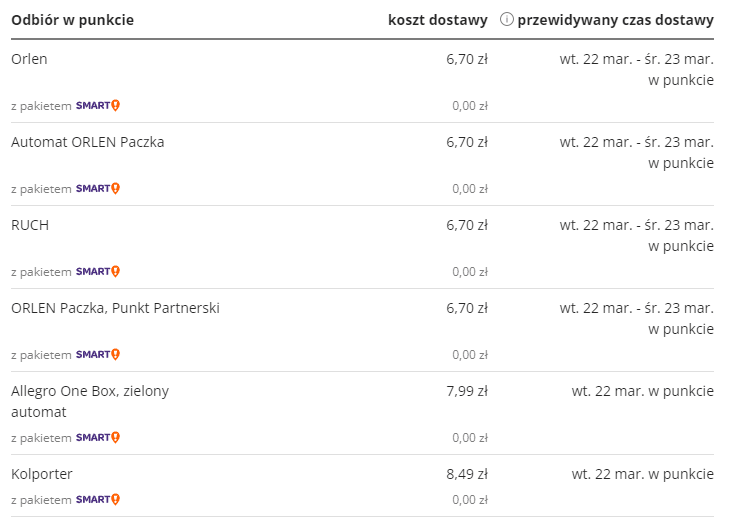The height and width of the screenshot is (521, 735).
Task: Click the Odbiór w punkcie heading
Action: [x=73, y=20]
